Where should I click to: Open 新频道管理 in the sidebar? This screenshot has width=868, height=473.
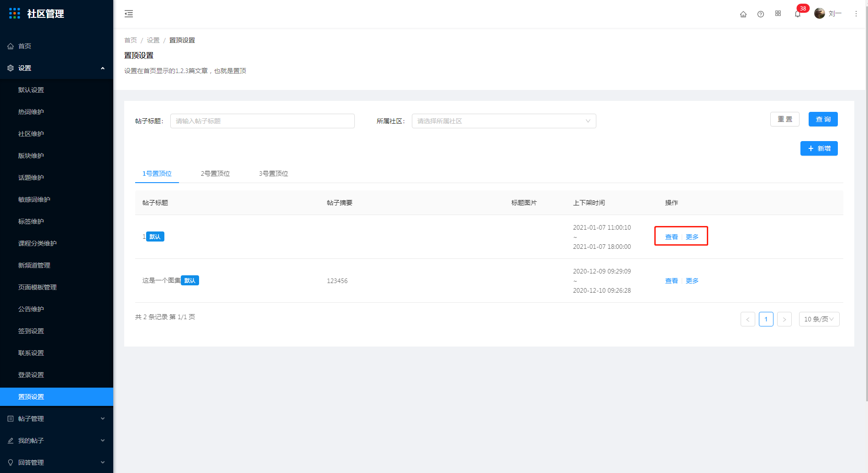(x=34, y=265)
